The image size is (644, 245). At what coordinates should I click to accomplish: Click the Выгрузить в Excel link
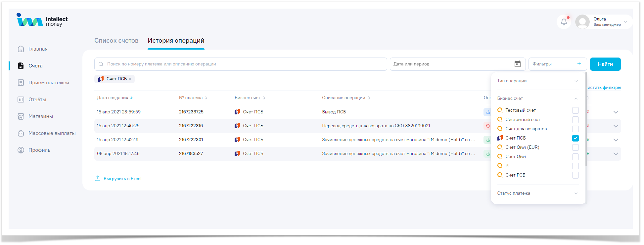(122, 179)
